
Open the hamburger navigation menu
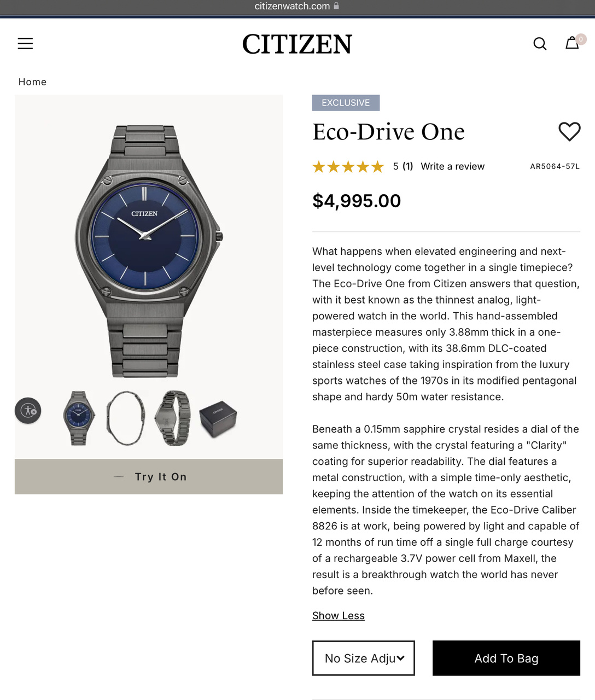point(25,44)
